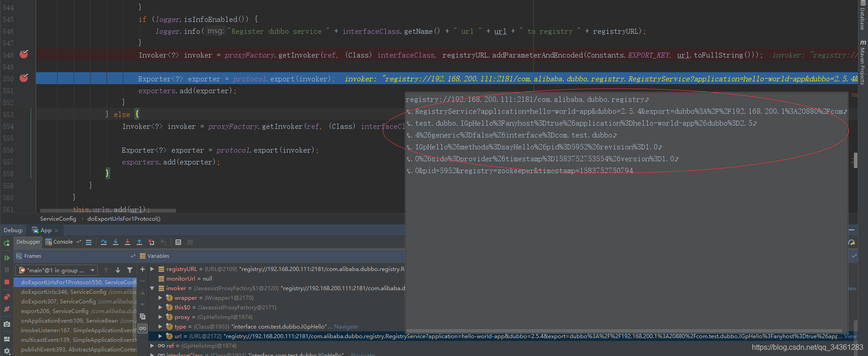Restore layout in debug sidebar

(7, 339)
